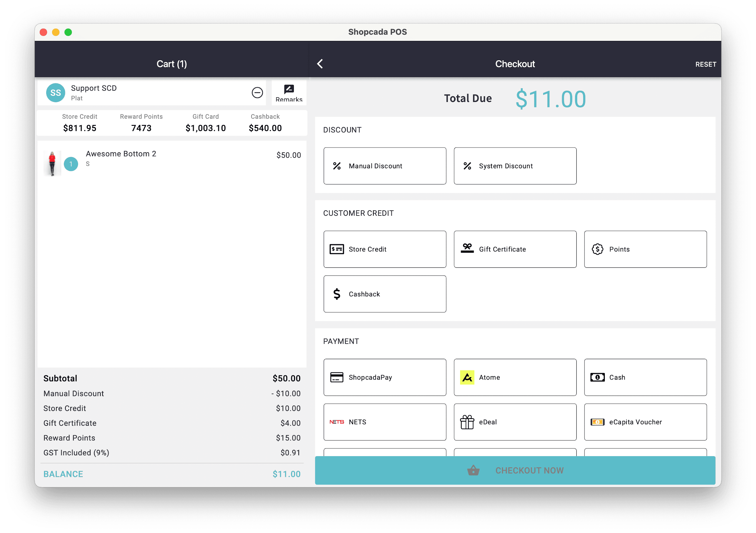The image size is (756, 533).
Task: Click the Atome logo icon
Action: (x=467, y=377)
